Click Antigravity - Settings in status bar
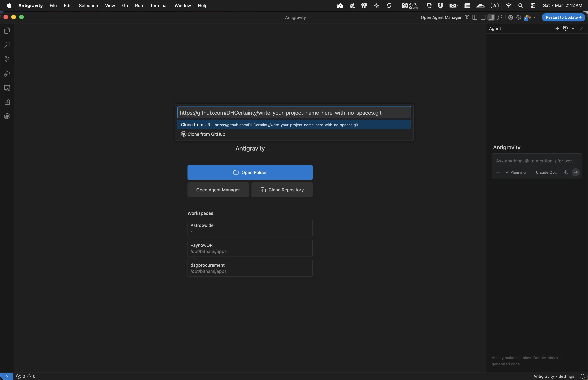Screen dimensions: 588x380 tap(554, 376)
